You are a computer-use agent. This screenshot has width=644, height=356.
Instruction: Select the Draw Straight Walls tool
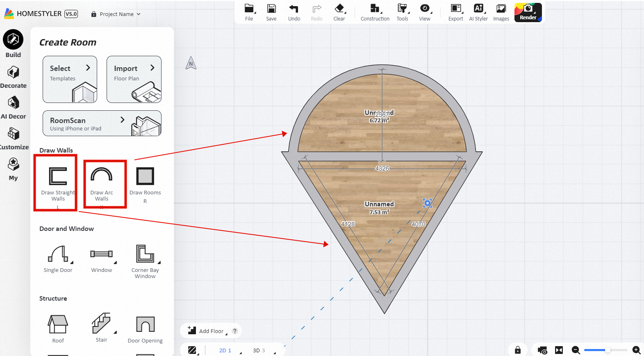tap(58, 183)
